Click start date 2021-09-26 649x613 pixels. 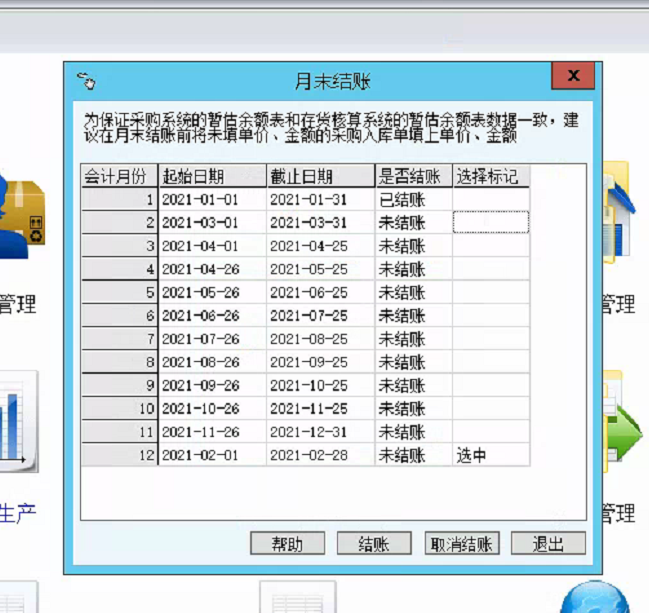pyautogui.click(x=212, y=385)
